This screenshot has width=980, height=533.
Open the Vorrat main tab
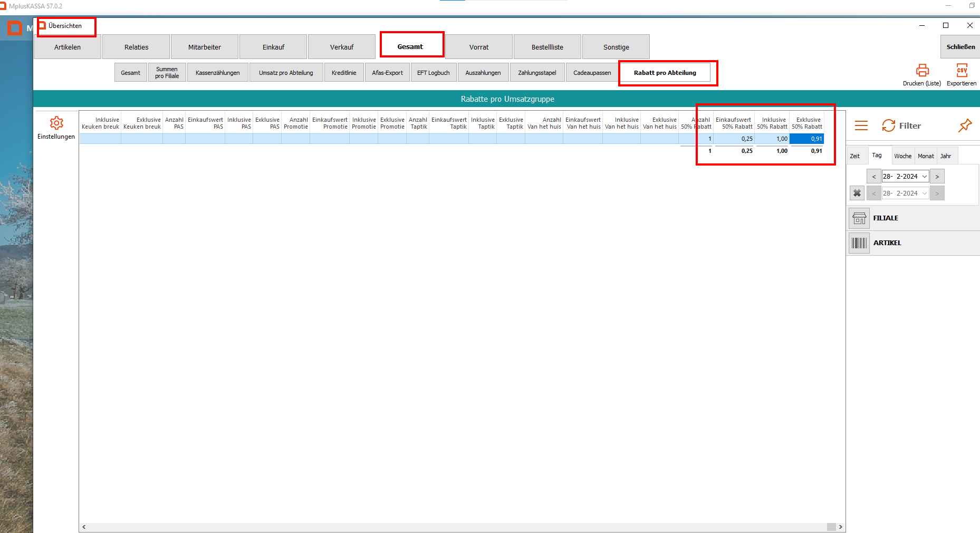click(478, 47)
